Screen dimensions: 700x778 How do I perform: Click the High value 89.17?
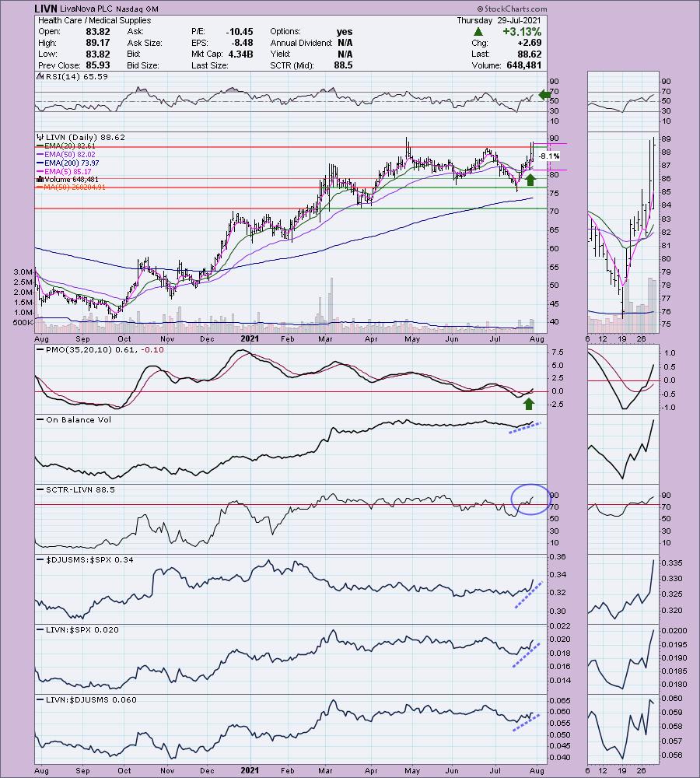point(98,43)
